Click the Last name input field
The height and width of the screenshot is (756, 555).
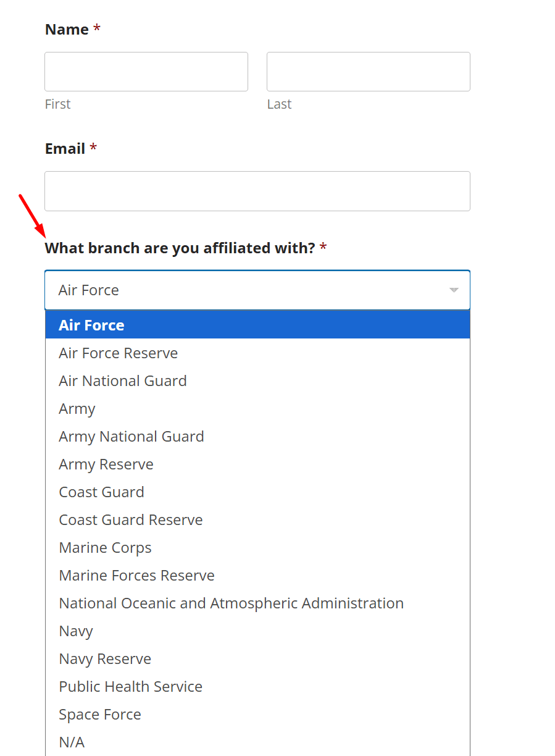coord(368,72)
